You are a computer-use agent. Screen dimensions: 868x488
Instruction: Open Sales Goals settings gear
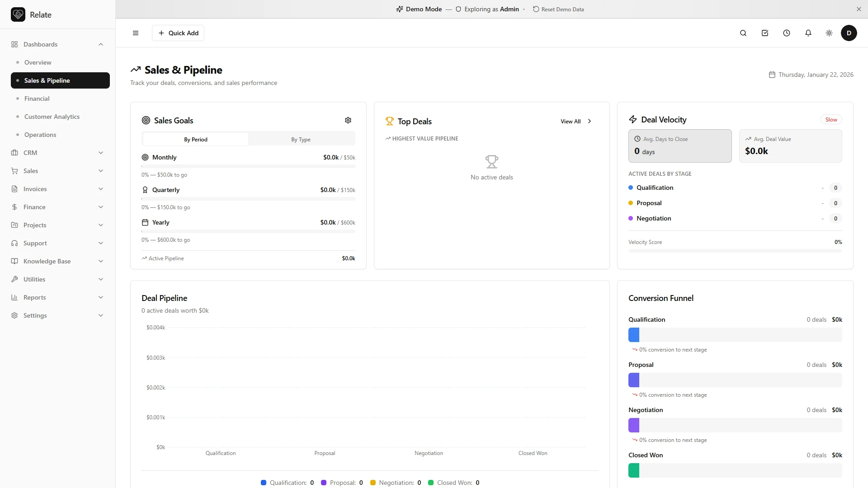348,120
